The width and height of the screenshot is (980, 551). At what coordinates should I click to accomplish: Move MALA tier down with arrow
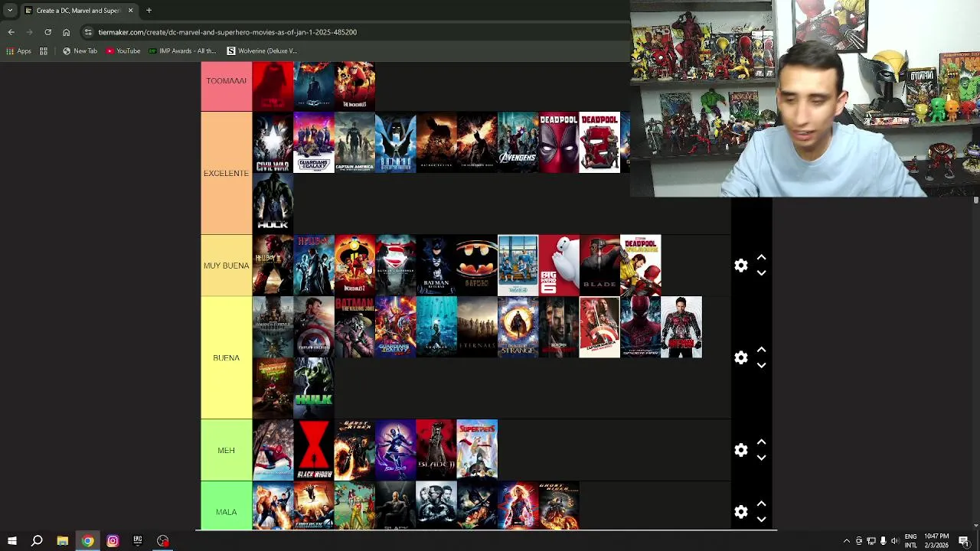761,520
